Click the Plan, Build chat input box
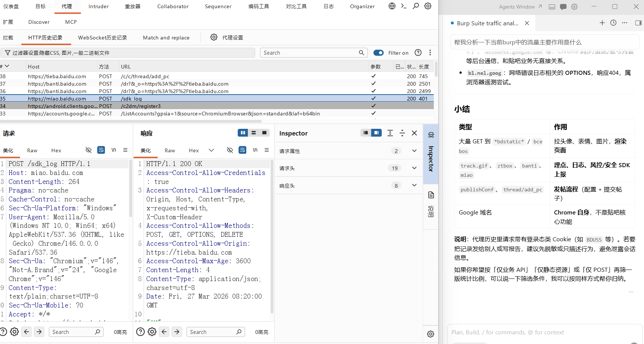Screen dimensions: 644x344 tap(545, 332)
